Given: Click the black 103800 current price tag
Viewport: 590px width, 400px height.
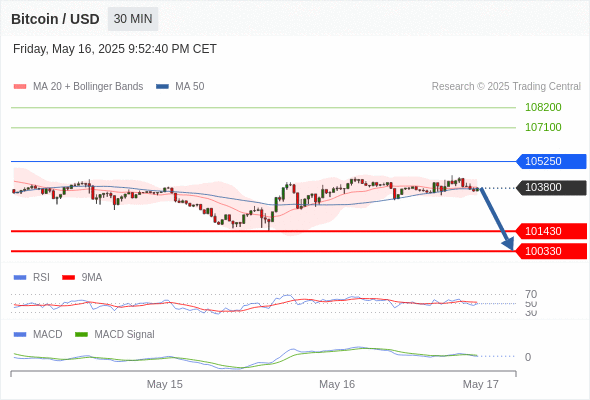Looking at the screenshot, I should coord(551,187).
